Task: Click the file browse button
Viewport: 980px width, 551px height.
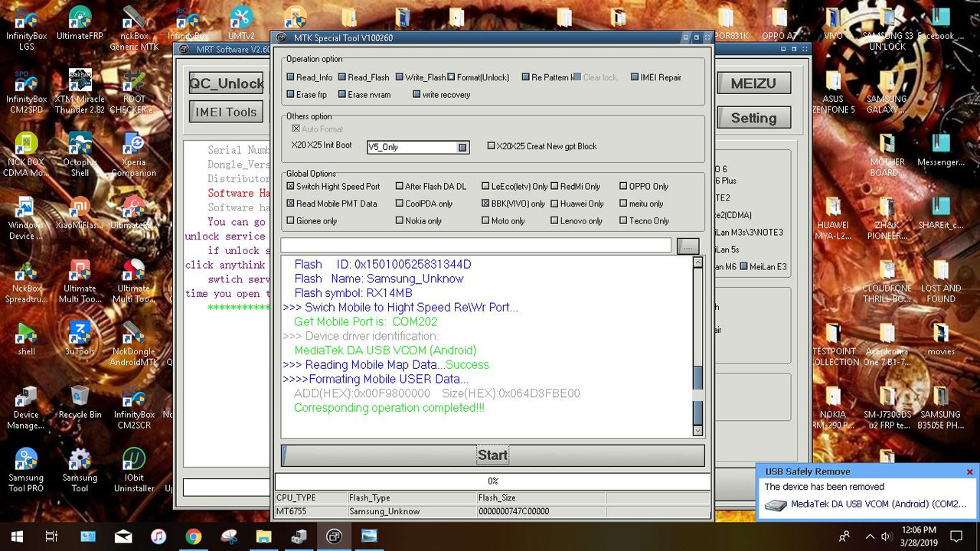Action: 688,246
